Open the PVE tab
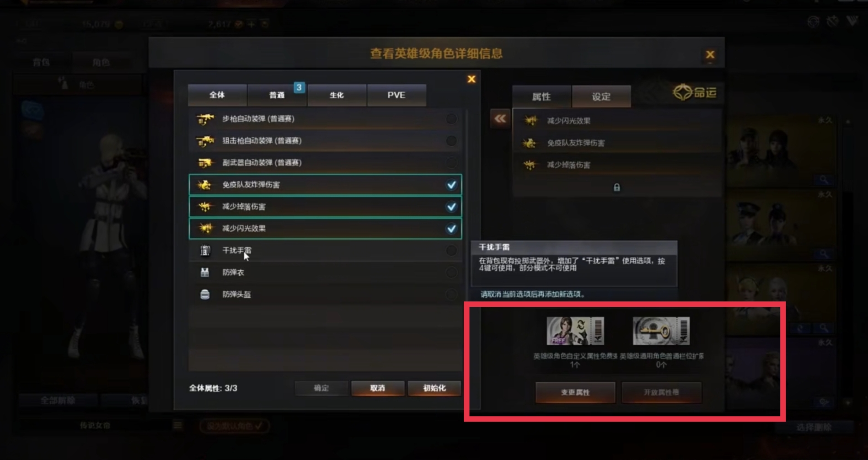The image size is (868, 460). coord(396,95)
